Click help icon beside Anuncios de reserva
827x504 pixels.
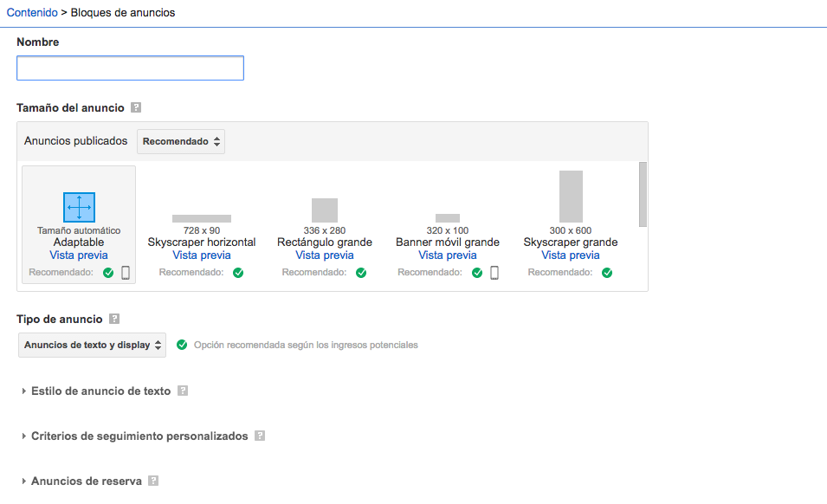click(153, 481)
